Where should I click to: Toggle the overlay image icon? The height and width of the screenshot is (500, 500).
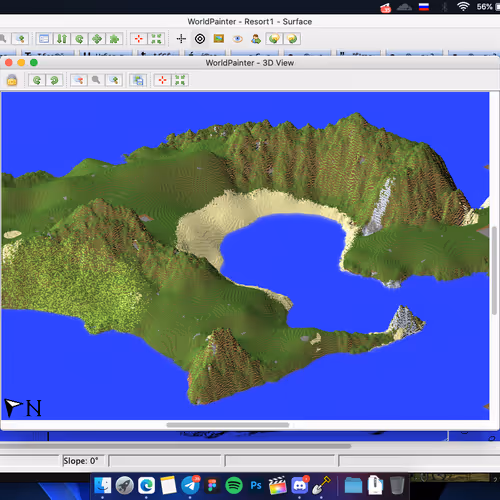coord(219,39)
